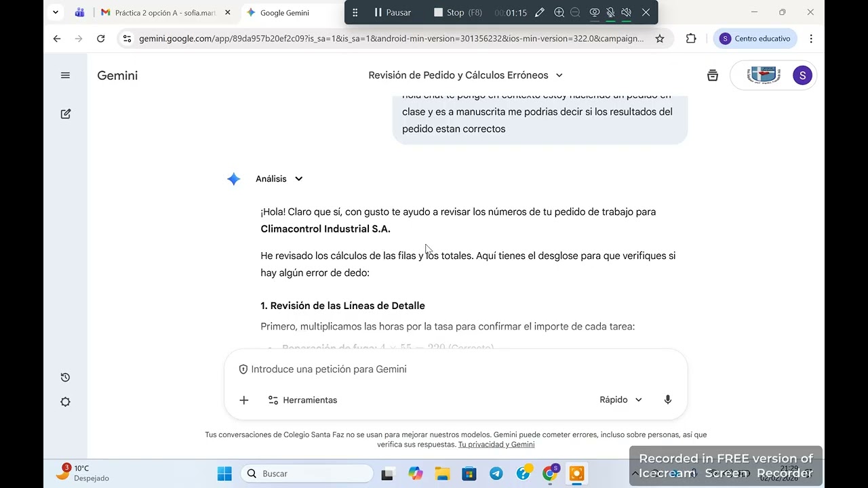View site information icon in address bar
The width and height of the screenshot is (868, 488).
127,39
